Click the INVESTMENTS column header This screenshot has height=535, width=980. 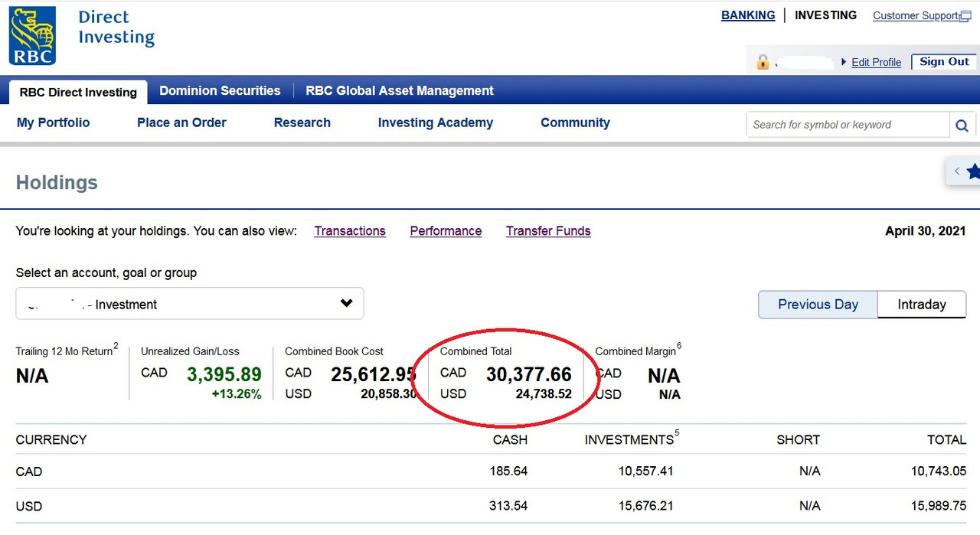(629, 440)
